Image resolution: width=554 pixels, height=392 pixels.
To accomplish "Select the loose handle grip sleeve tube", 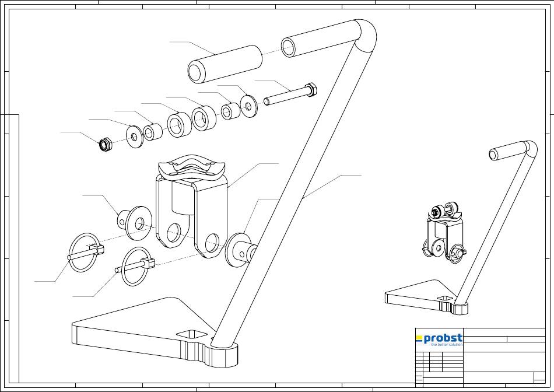I will [225, 64].
